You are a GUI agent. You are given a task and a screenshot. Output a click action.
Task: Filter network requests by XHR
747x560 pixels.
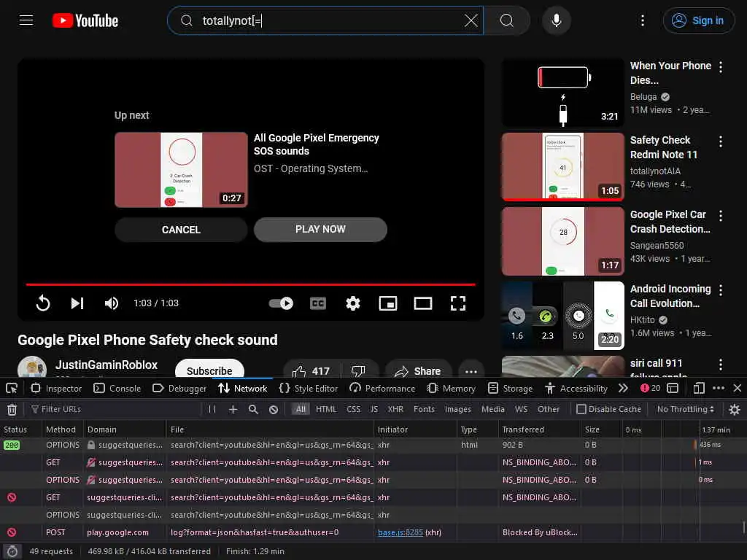point(395,409)
